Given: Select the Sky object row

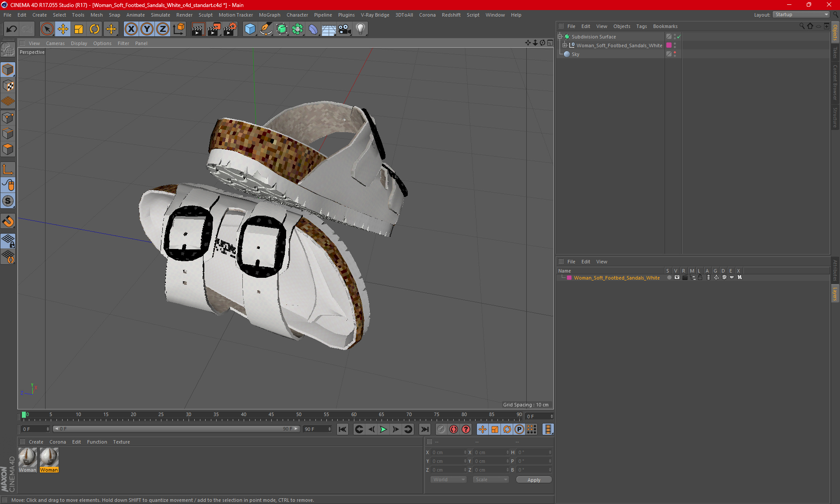Looking at the screenshot, I should pos(610,54).
